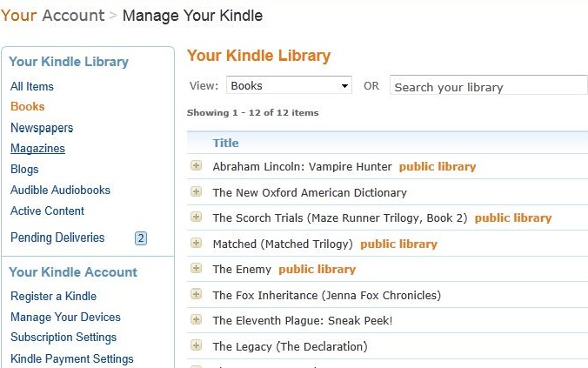588x368 pixels.
Task: Open Manage Your Devices link
Action: [x=65, y=317]
